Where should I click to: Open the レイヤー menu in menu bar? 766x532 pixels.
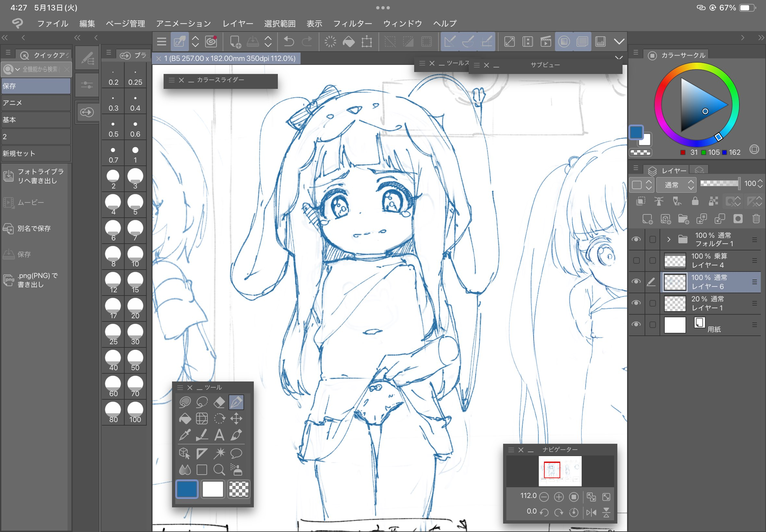pyautogui.click(x=238, y=24)
